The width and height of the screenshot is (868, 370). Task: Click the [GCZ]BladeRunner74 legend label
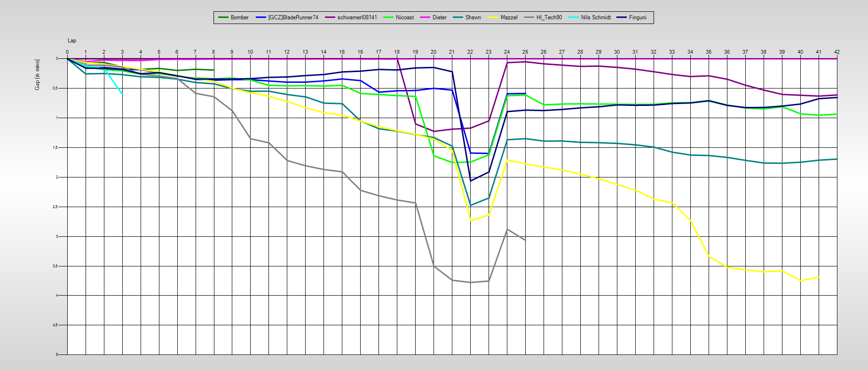pos(293,17)
